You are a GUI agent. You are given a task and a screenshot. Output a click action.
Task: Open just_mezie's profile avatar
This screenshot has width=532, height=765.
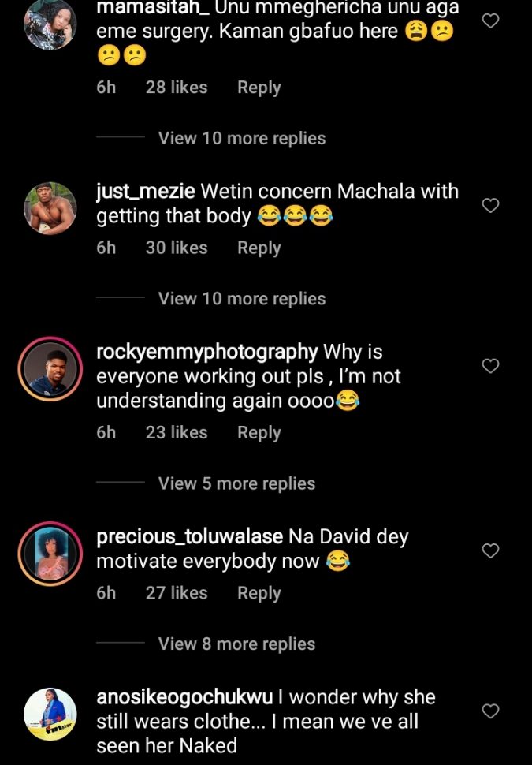click(x=50, y=208)
